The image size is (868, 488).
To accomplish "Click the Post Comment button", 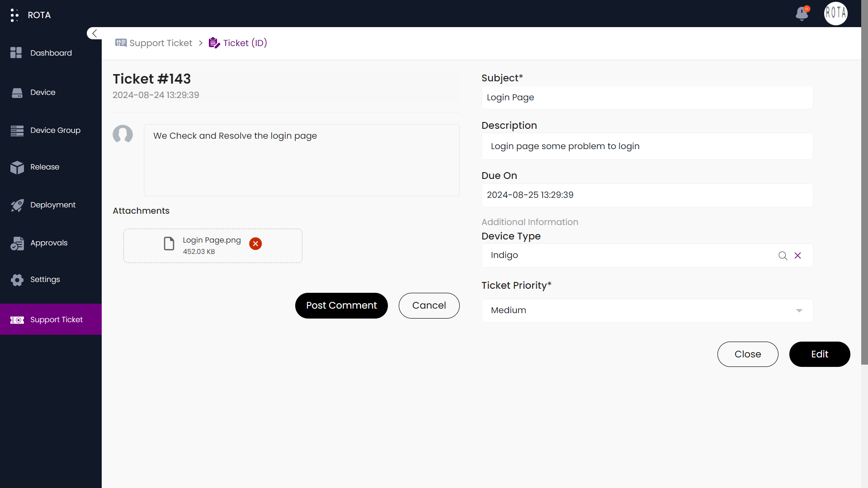I will (x=341, y=305).
